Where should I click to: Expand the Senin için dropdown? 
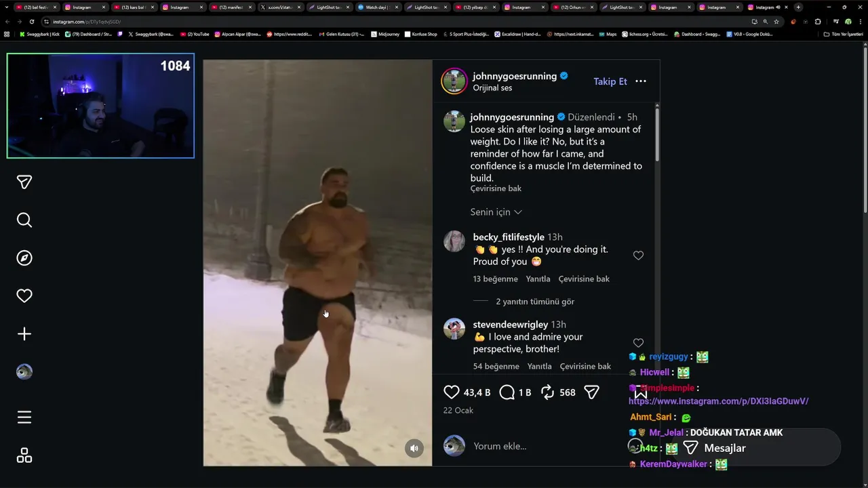[496, 212]
